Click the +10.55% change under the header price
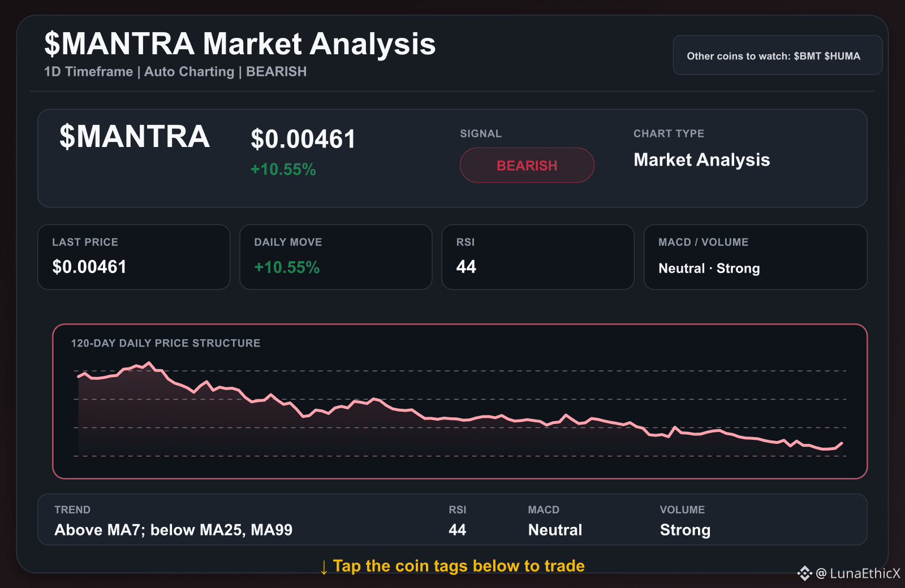Viewport: 905px width, 588px height. (283, 170)
